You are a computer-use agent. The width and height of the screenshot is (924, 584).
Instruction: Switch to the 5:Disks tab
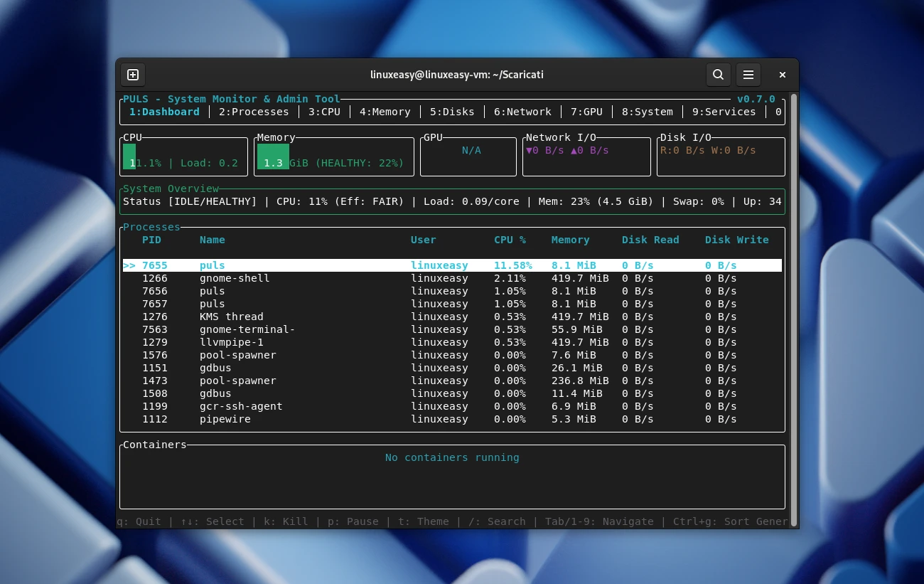(452, 112)
